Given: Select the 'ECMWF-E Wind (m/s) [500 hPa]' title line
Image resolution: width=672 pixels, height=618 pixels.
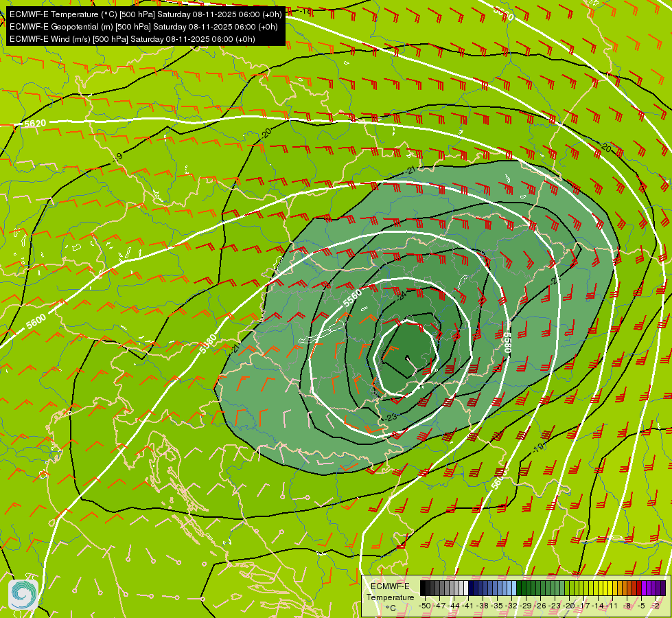Looking at the screenshot, I should pyautogui.click(x=132, y=39).
